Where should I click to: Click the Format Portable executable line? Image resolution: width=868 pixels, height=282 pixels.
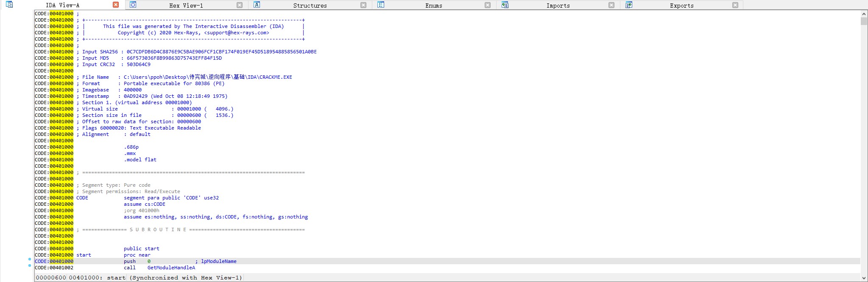[x=151, y=83]
